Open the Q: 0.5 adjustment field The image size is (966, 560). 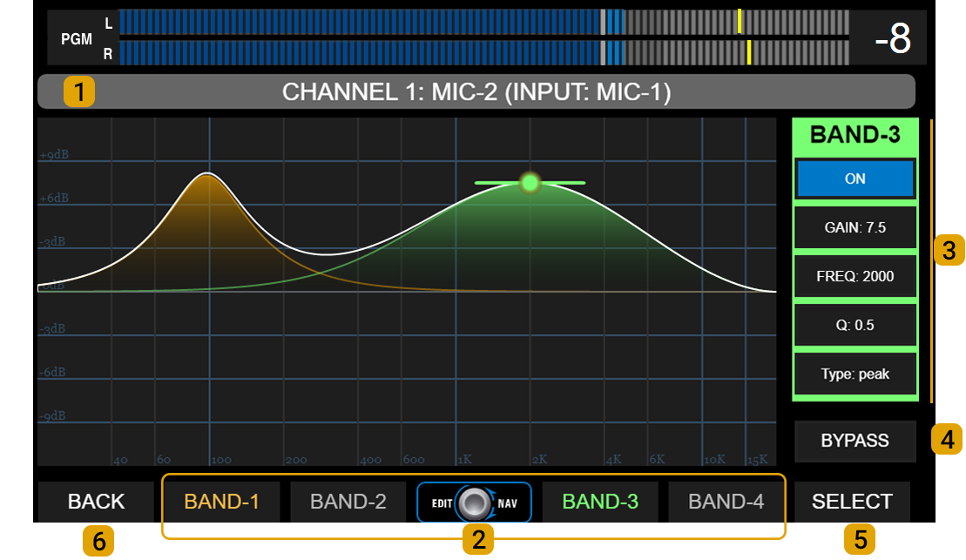[x=854, y=325]
